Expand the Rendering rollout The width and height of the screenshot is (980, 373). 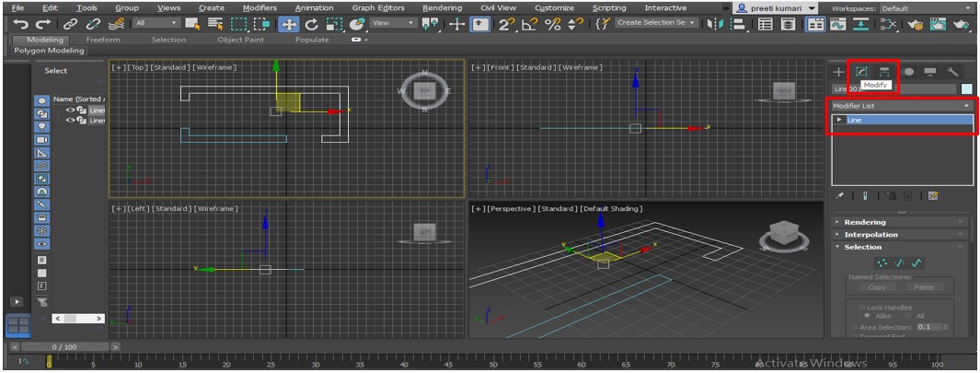864,222
